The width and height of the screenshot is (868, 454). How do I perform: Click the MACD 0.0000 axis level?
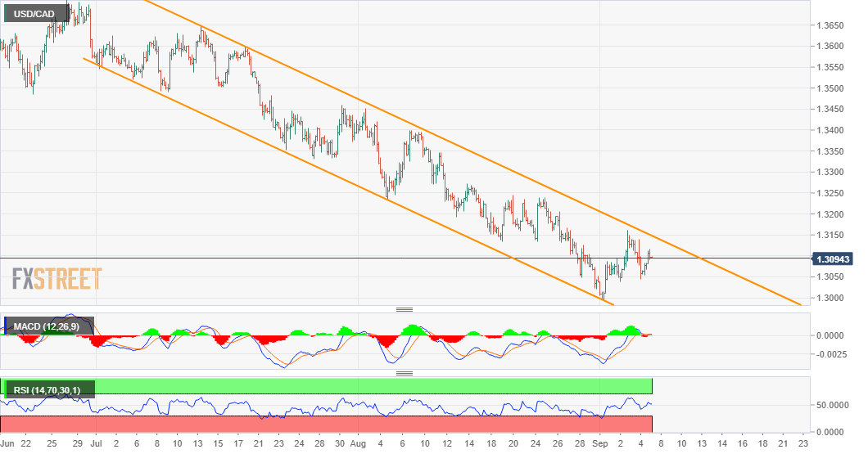832,335
